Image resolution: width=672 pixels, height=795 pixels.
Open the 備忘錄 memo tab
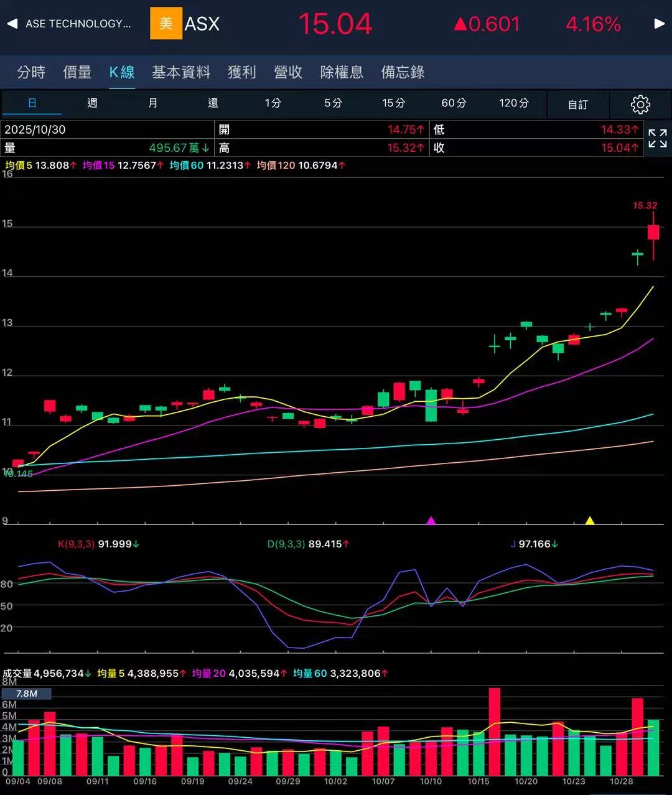click(403, 72)
